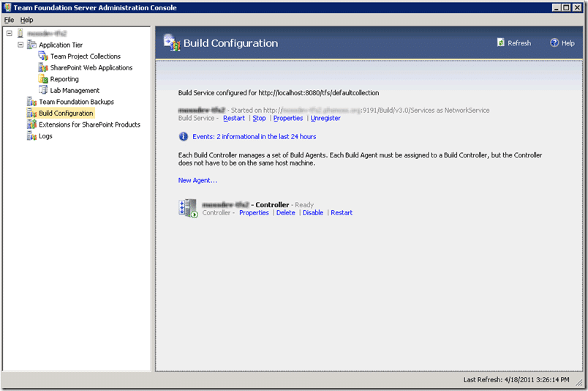Click the Refresh icon in header

(501, 42)
